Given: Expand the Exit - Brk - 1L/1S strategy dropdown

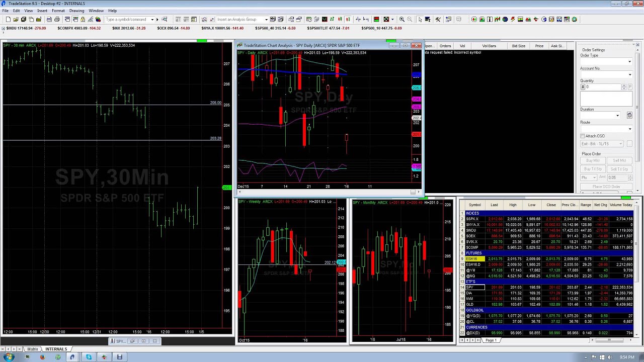Looking at the screenshot, I should coord(621,144).
